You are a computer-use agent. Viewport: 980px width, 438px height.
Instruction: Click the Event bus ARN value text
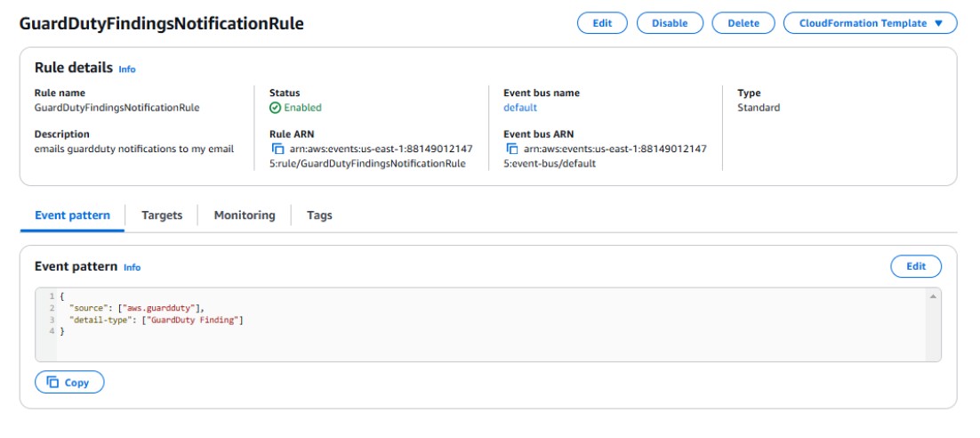click(605, 157)
